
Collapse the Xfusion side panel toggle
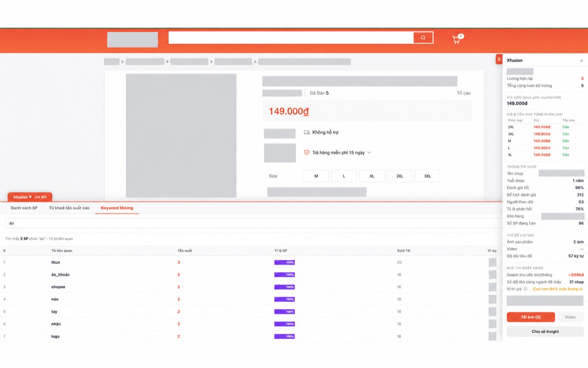tap(499, 59)
